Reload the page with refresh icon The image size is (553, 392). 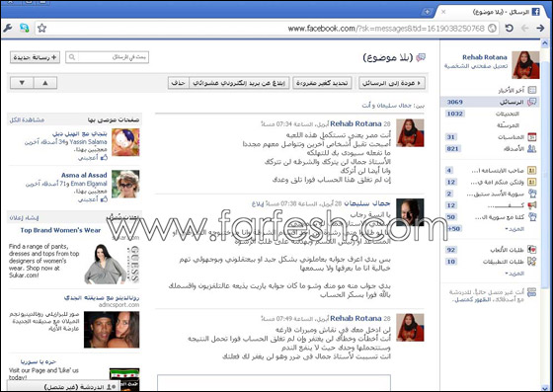509,28
